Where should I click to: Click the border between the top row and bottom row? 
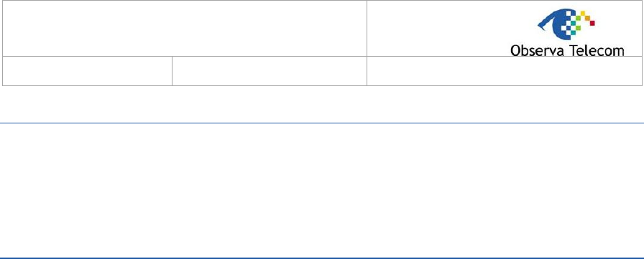coord(322,56)
